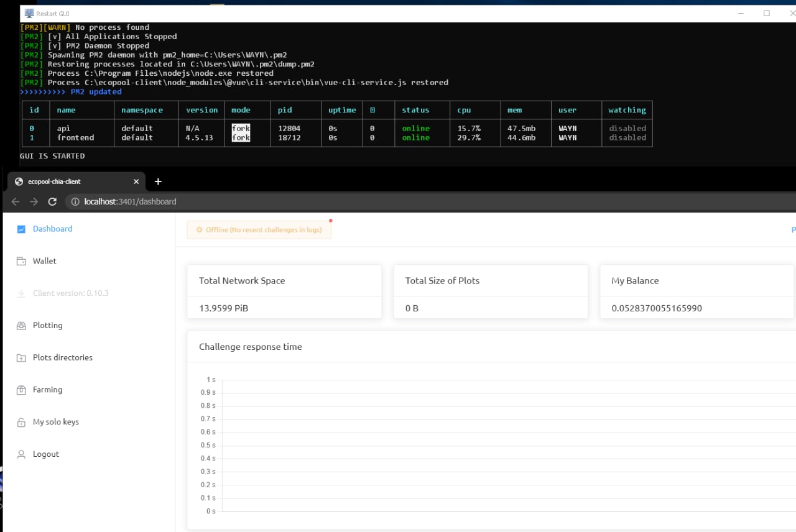Viewport: 796px width, 532px height.
Task: Click the 29.7% cpu value
Action: (x=468, y=138)
